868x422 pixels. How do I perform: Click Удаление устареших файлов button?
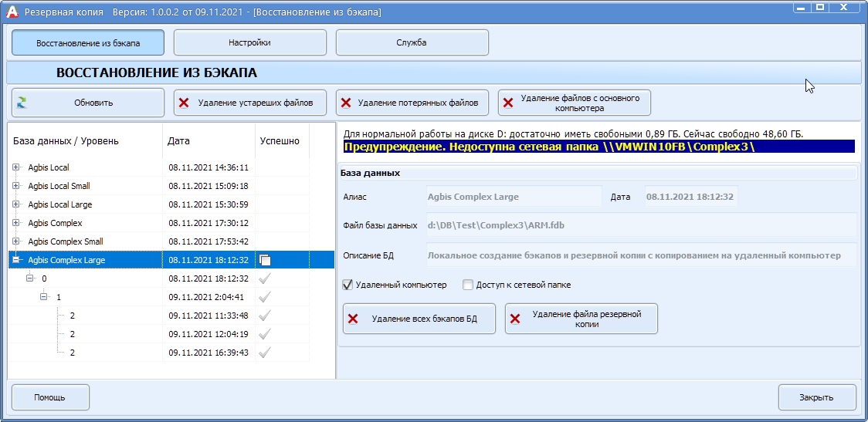(x=249, y=103)
